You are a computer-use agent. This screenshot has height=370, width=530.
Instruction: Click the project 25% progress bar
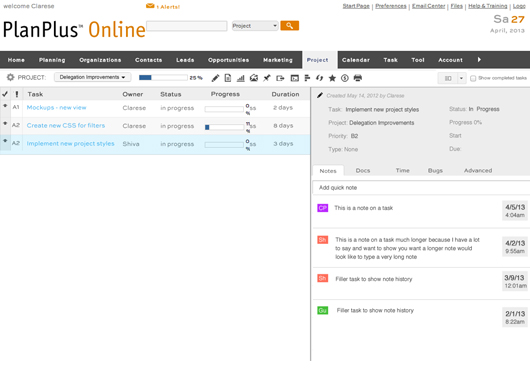click(163, 78)
